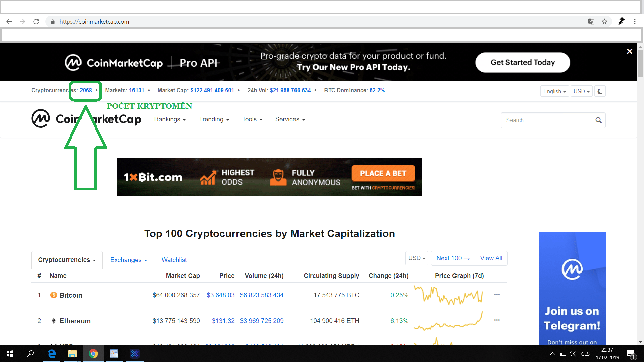Open the table USD currency dropdown

click(417, 258)
